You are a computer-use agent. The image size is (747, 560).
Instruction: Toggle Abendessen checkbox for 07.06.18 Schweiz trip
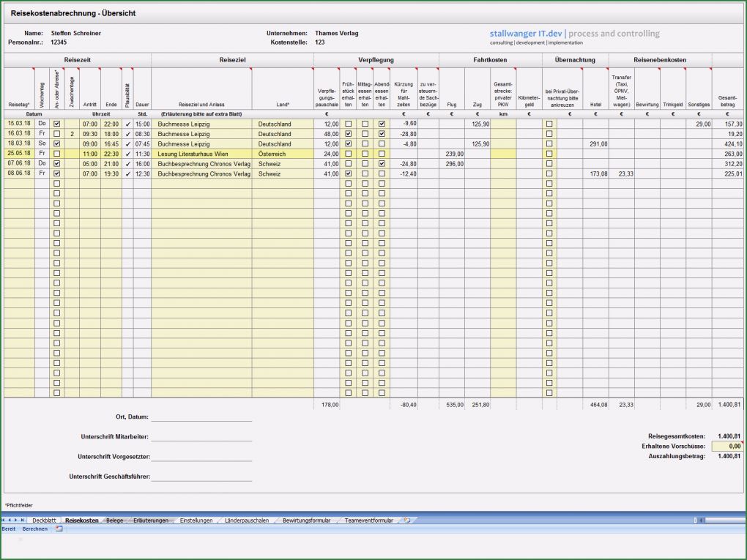(x=382, y=165)
